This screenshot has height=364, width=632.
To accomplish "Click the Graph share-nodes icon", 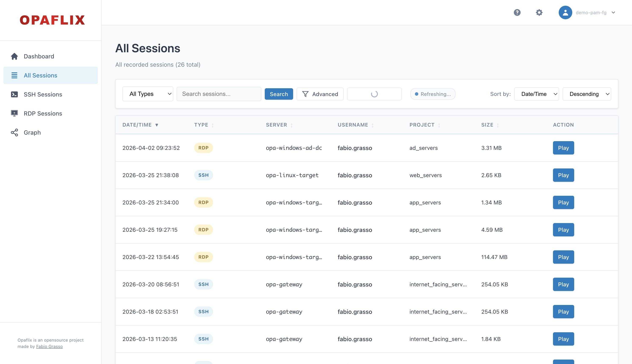I will [x=14, y=132].
